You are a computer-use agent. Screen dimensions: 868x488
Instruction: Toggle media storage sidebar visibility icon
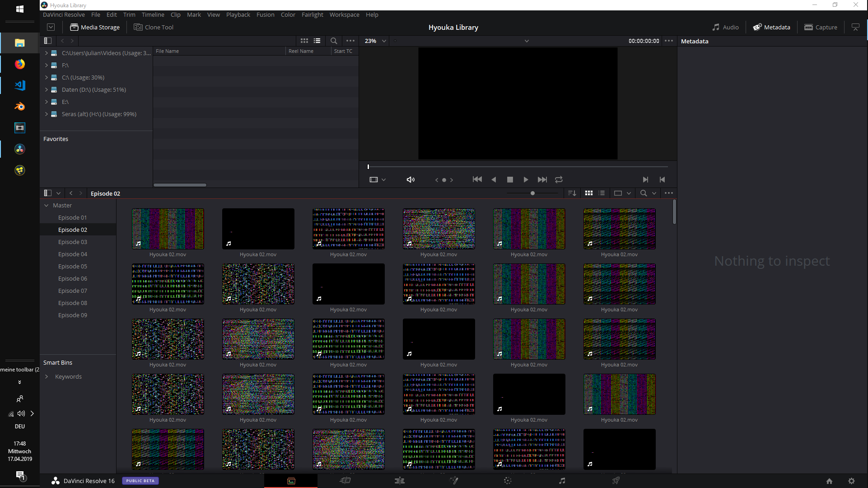tap(48, 41)
